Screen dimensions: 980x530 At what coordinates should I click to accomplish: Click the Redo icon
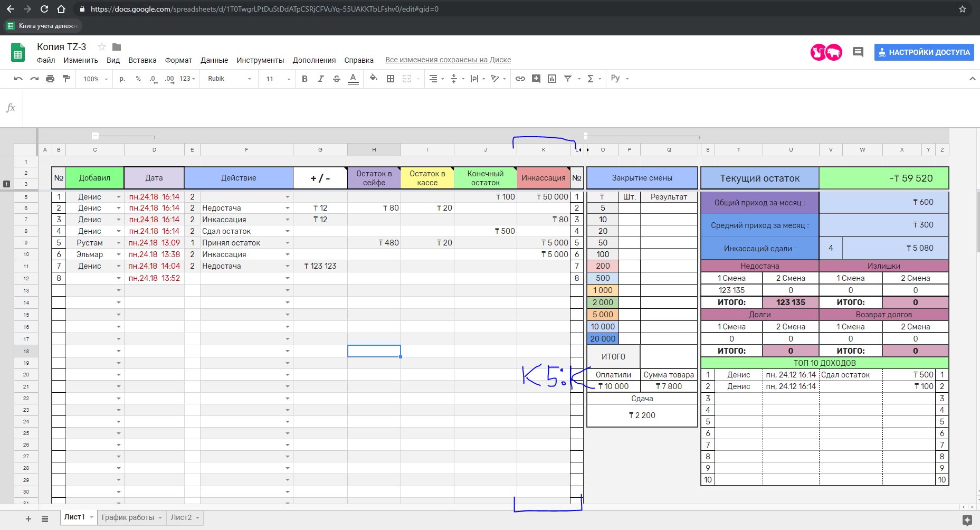point(34,79)
